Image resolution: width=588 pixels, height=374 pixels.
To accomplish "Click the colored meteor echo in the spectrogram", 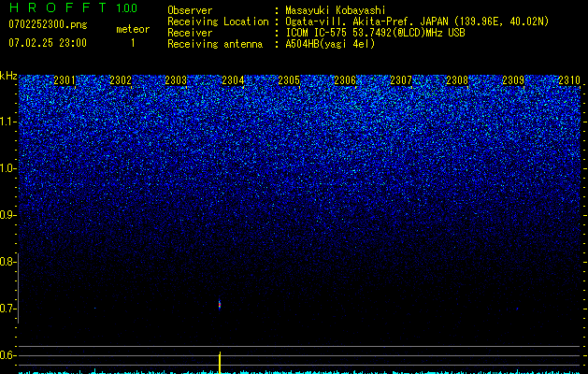I will [220, 305].
